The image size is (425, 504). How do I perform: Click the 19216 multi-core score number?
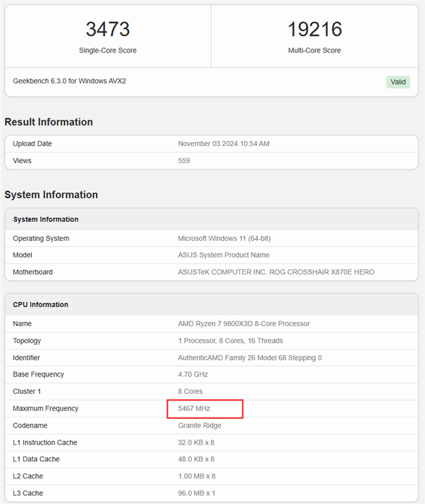pyautogui.click(x=314, y=29)
